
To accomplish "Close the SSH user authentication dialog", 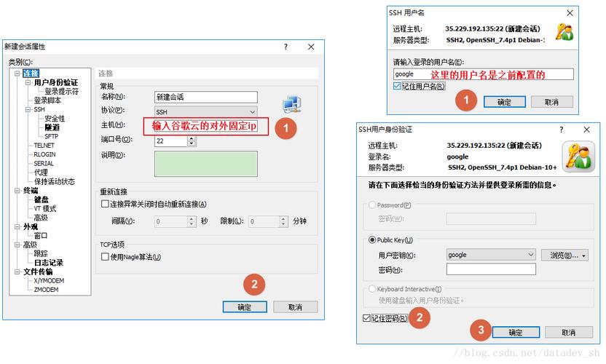I will click(586, 130).
